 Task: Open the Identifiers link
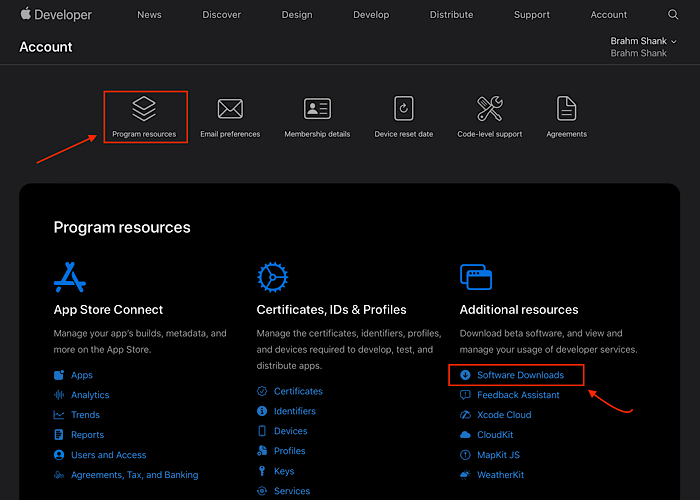click(x=295, y=411)
